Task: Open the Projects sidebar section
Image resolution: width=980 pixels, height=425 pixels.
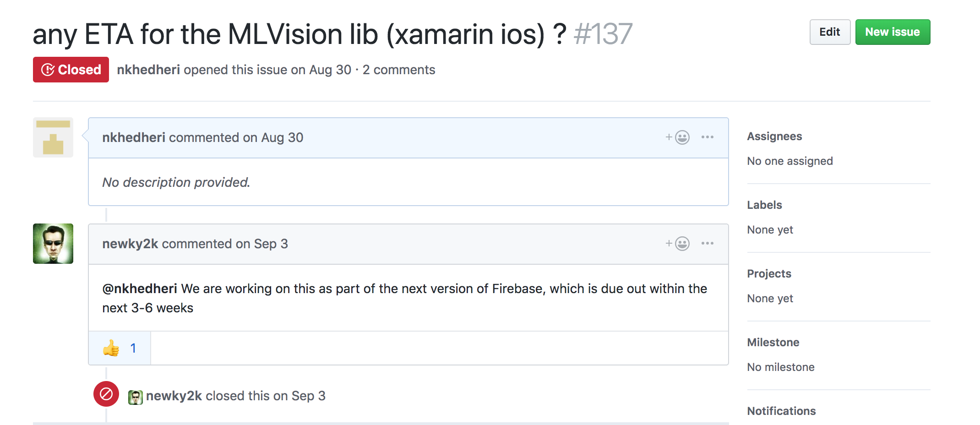Action: coord(769,273)
